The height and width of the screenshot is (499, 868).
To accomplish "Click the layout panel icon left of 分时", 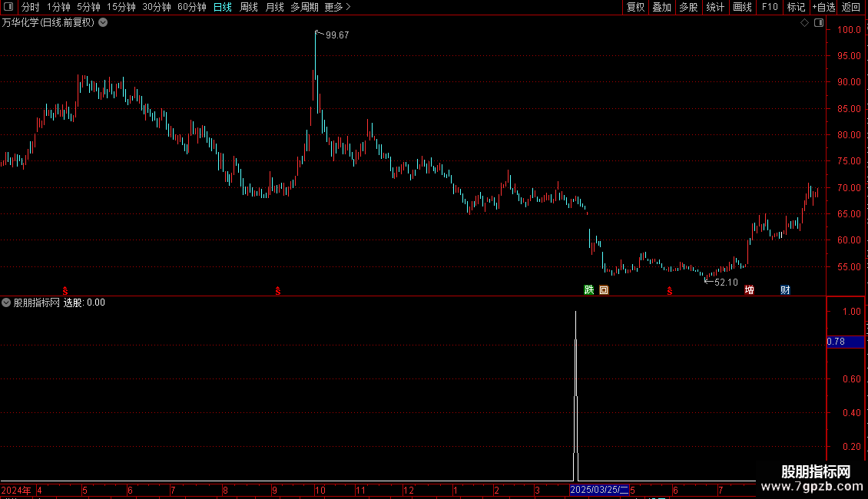I will point(8,7).
